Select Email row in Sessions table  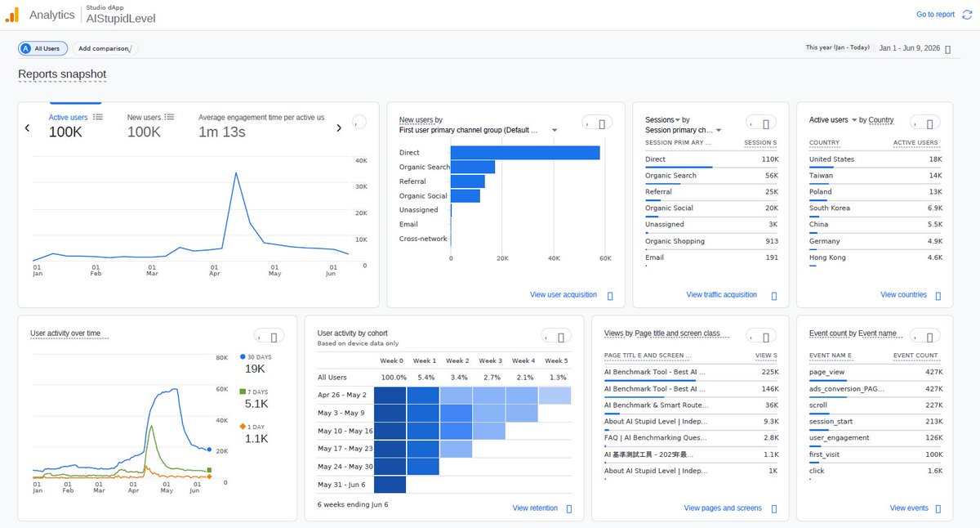711,258
